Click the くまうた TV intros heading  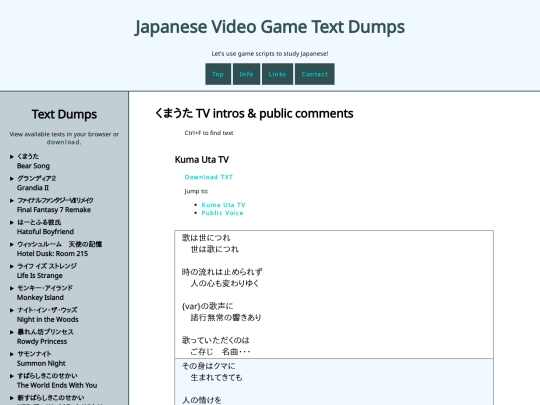(x=254, y=113)
